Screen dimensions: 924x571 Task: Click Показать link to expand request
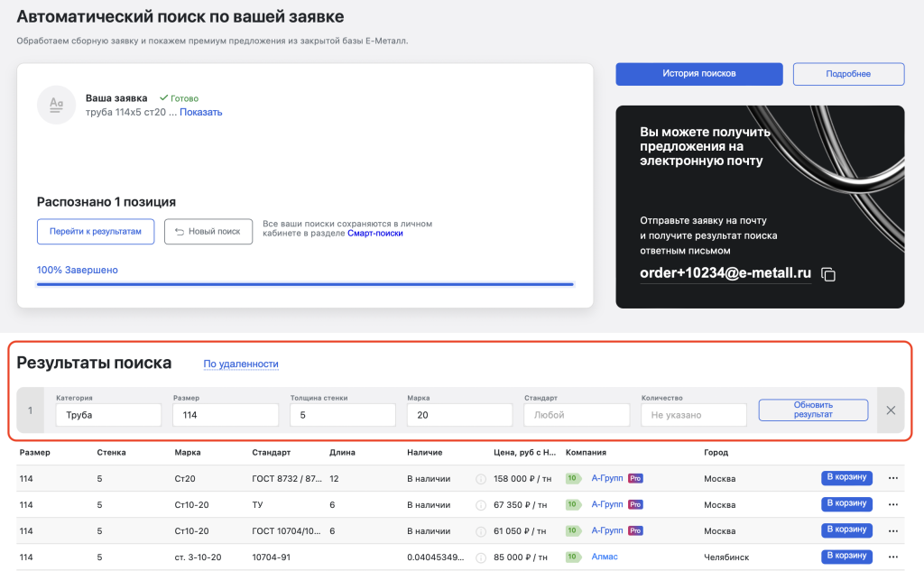click(x=200, y=113)
